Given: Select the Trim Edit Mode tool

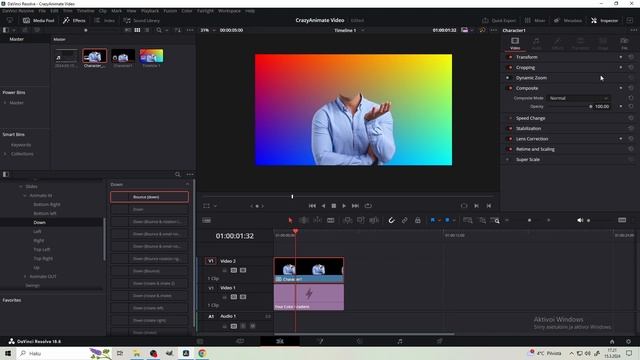Looking at the screenshot, I should tap(304, 220).
